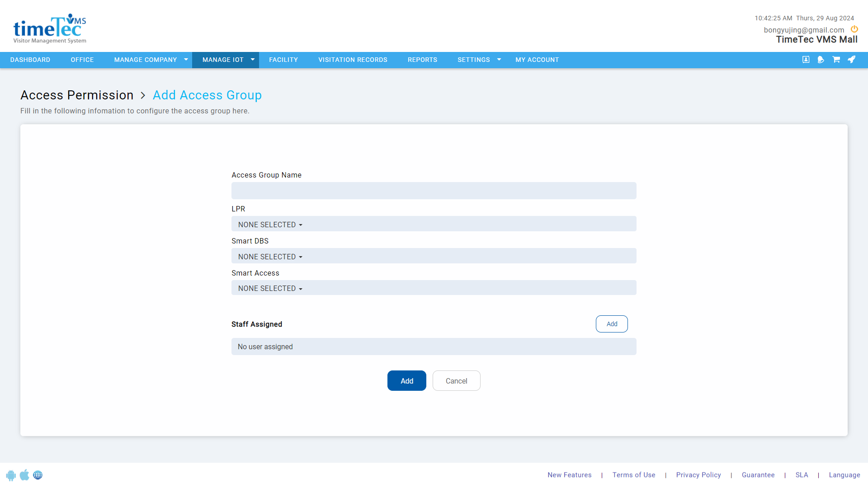Expand the Settings menu arrow
868x487 pixels.
499,60
